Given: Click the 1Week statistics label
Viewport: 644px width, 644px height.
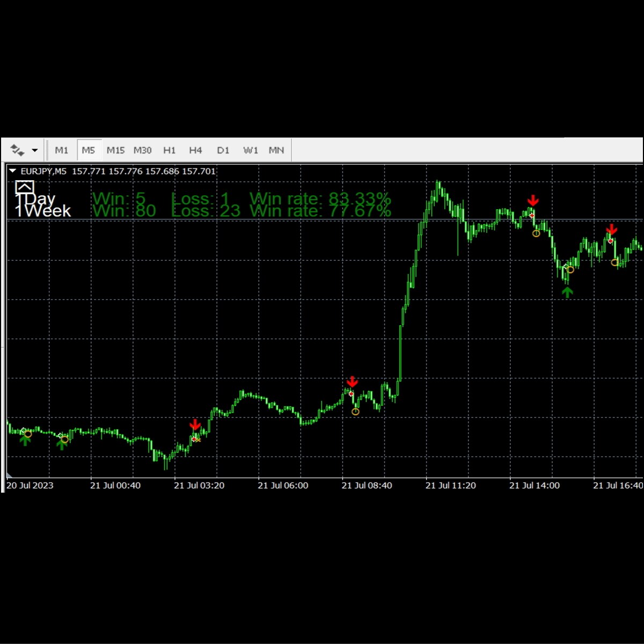Looking at the screenshot, I should (43, 211).
